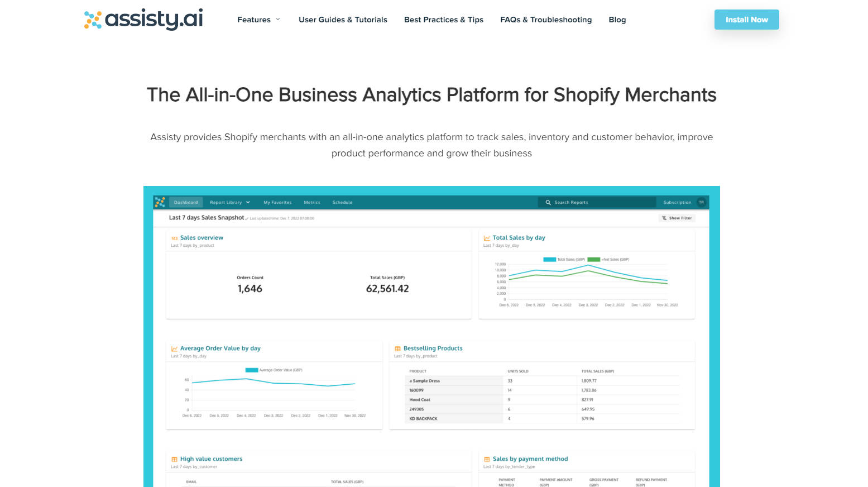868x487 pixels.
Task: Click the assisty.ai logo
Action: pyautogui.click(x=143, y=20)
